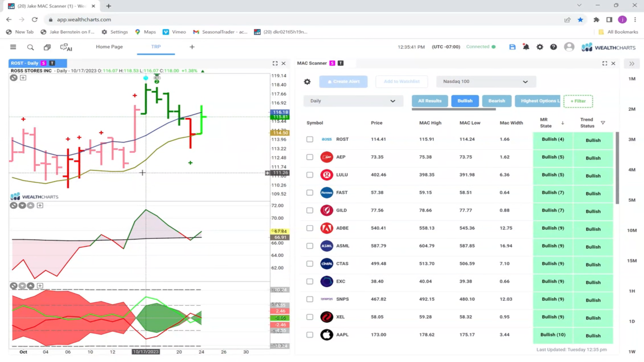
Task: Open the Vimeo bookmark
Action: (x=174, y=32)
